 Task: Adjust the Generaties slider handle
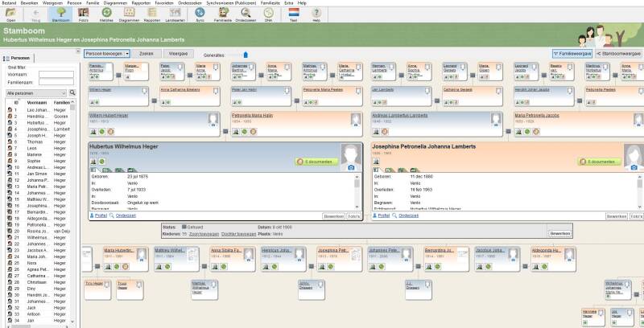coord(246,55)
